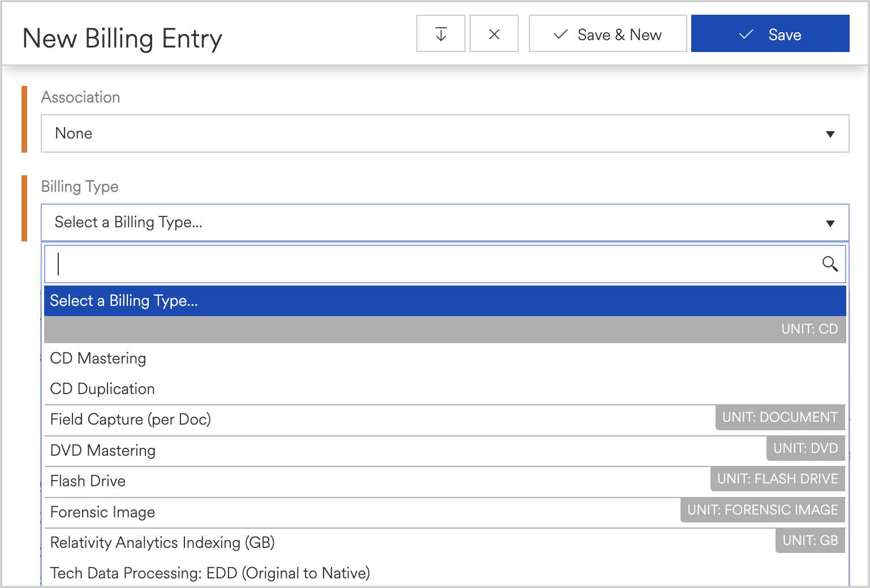The width and height of the screenshot is (870, 588).
Task: Click the Association field label
Action: click(80, 97)
